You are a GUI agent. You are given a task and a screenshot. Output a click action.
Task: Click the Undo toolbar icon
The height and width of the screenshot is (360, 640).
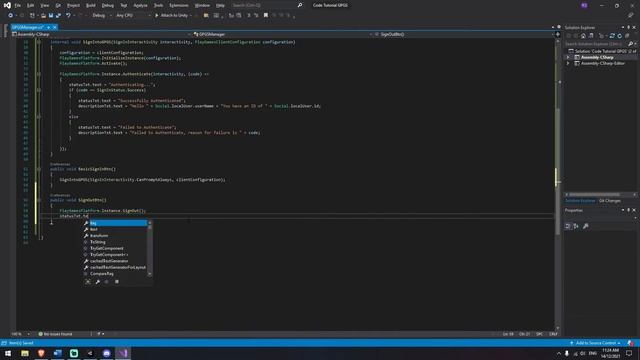tap(68, 16)
